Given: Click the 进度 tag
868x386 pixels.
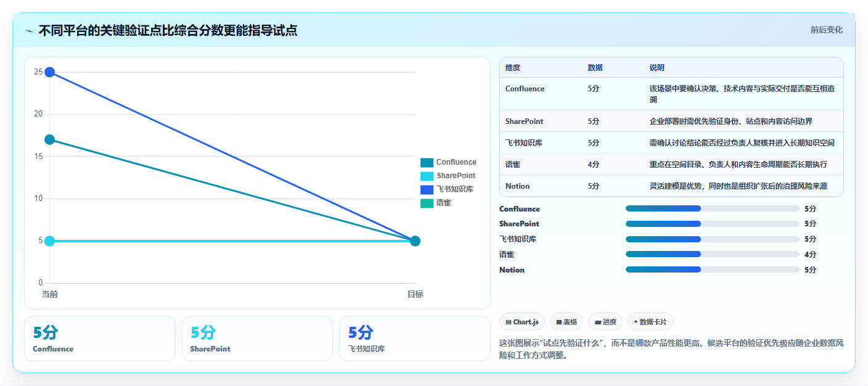Looking at the screenshot, I should coord(605,322).
